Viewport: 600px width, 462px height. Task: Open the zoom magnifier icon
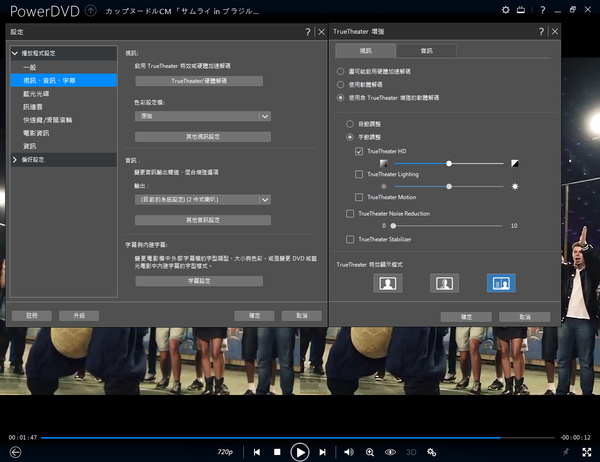click(x=370, y=452)
